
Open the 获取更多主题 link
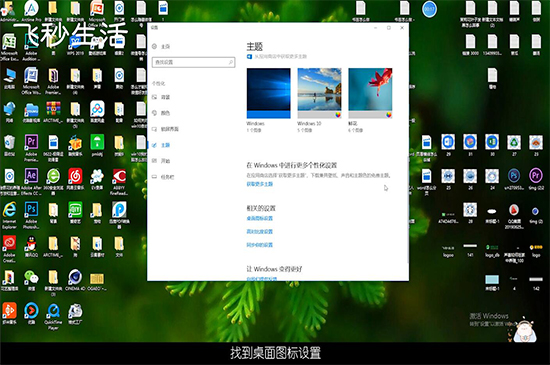(x=260, y=184)
